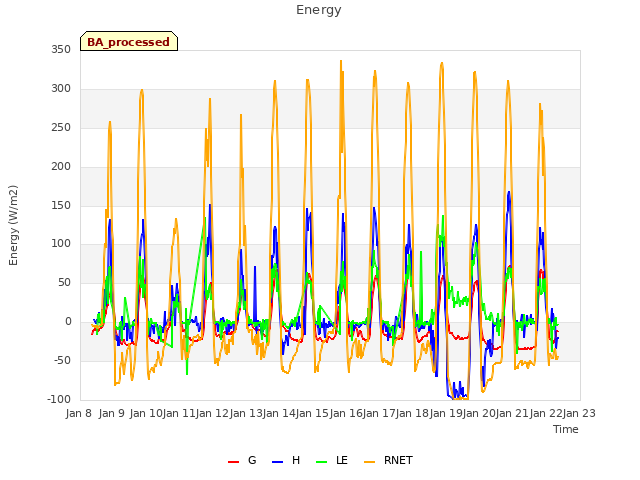This screenshot has height=480, width=640.
Task: Click the Jan 18 x-axis date label
Action: [412, 413]
